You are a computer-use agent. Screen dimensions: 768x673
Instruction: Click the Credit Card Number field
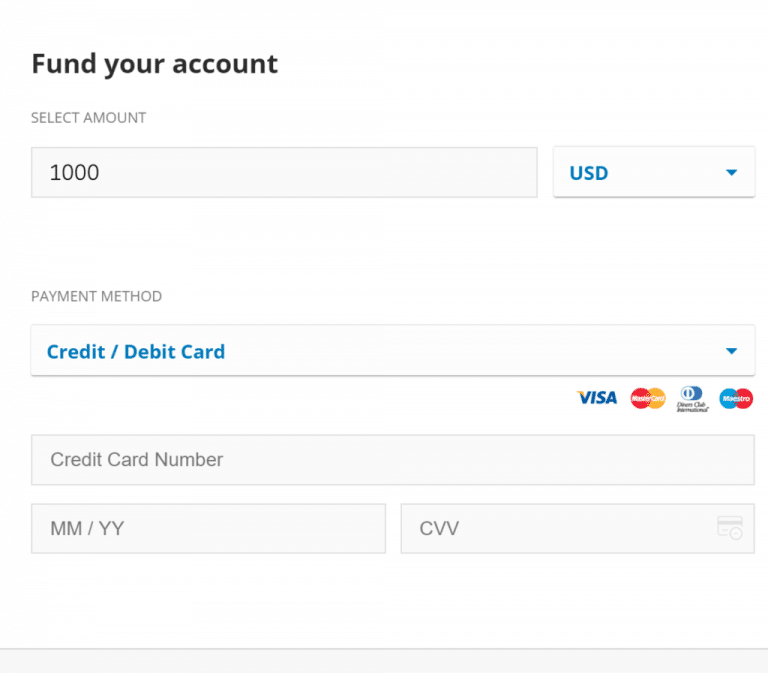click(393, 460)
